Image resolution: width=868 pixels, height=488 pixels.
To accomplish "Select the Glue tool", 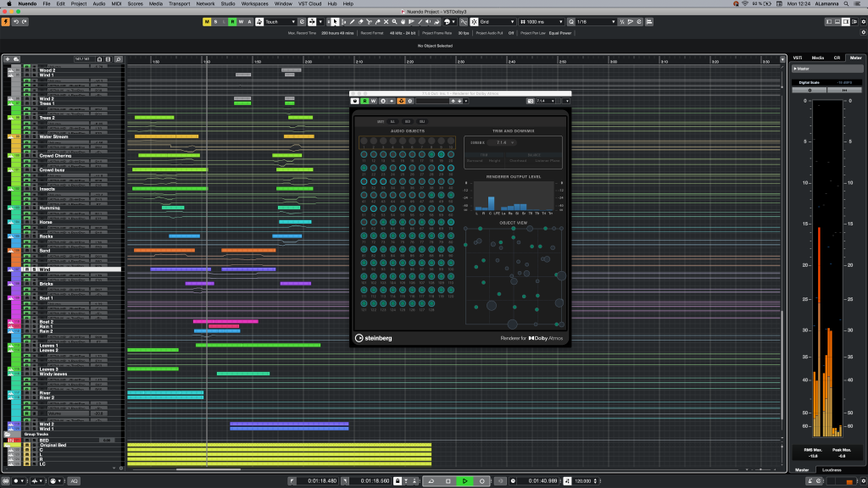I will pyautogui.click(x=377, y=22).
